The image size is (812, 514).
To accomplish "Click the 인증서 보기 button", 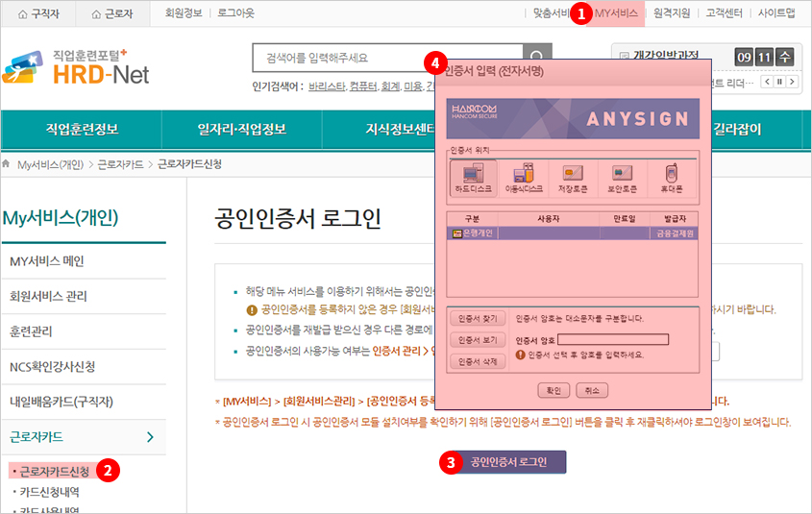I will 478,340.
